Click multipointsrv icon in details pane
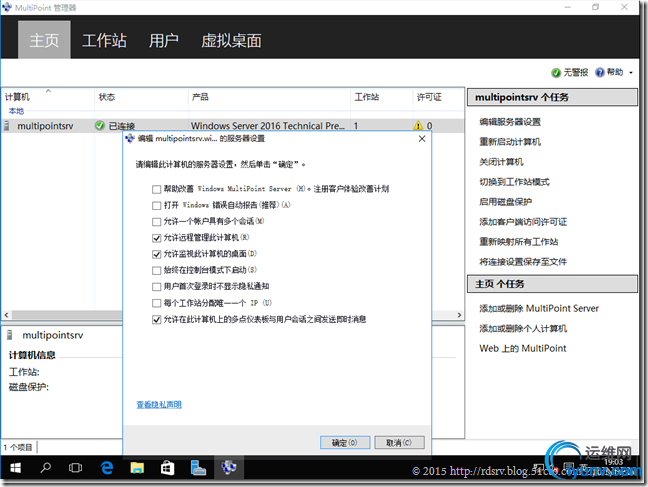Image resolution: width=648 pixels, height=487 pixels. click(x=10, y=335)
